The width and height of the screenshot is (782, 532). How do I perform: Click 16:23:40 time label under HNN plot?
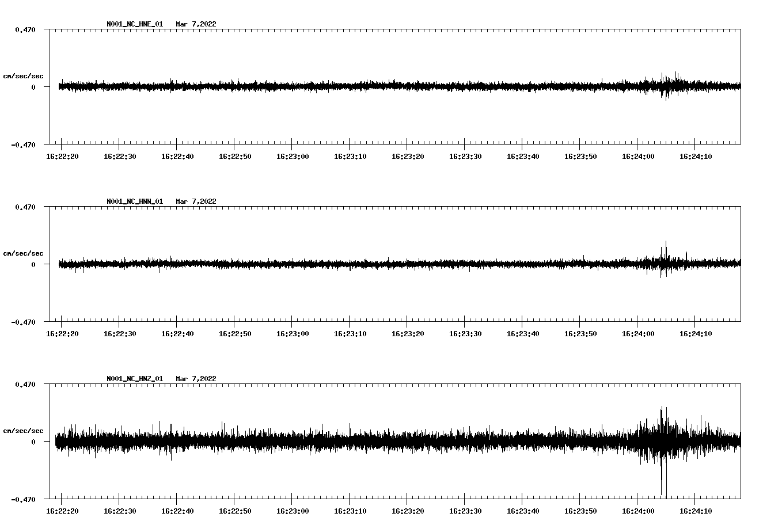coord(523,333)
